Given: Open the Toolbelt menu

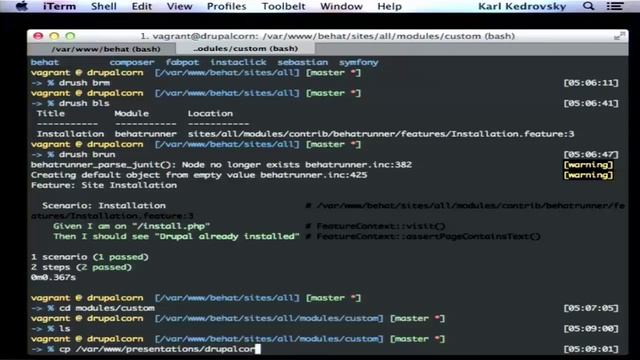Looking at the screenshot, I should (283, 7).
